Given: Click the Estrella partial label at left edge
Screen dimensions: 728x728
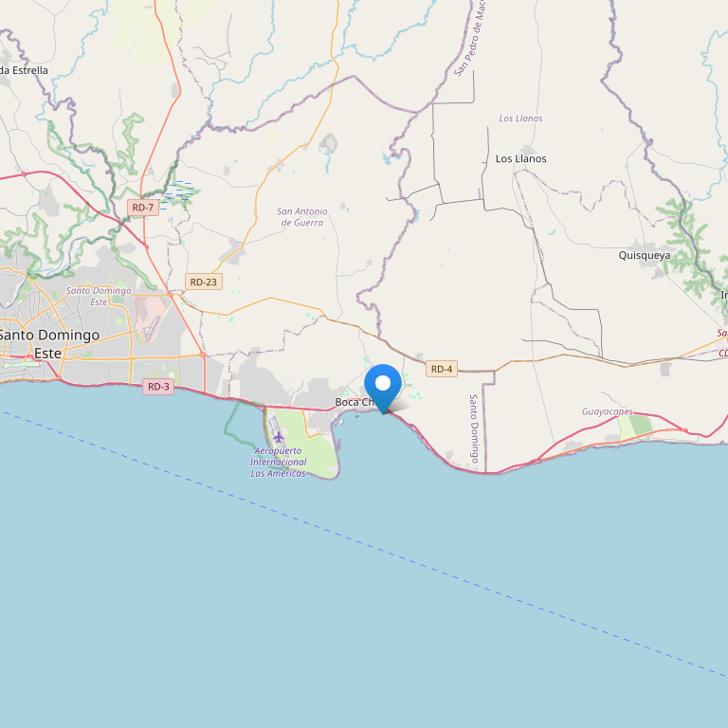Looking at the screenshot, I should (x=24, y=70).
